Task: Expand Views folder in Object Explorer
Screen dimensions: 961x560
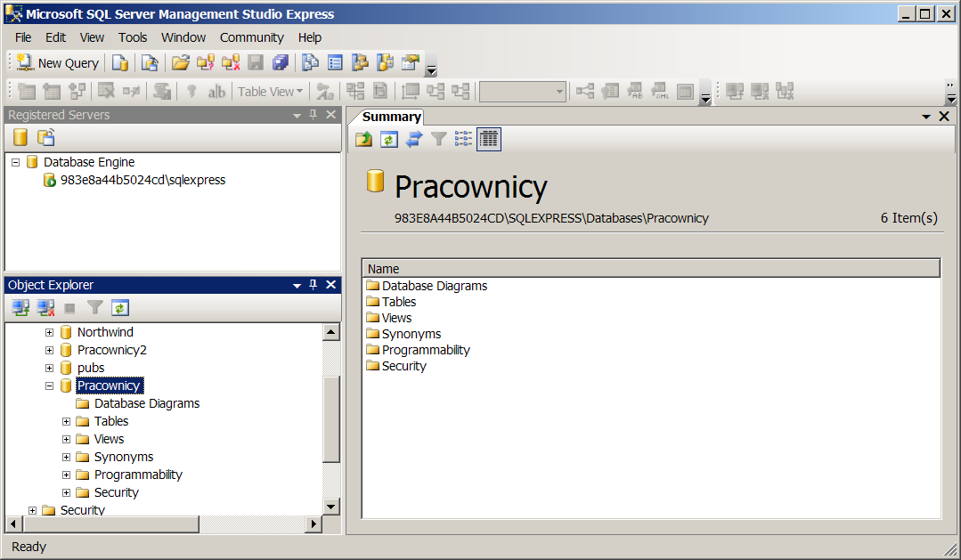Action: click(x=66, y=439)
